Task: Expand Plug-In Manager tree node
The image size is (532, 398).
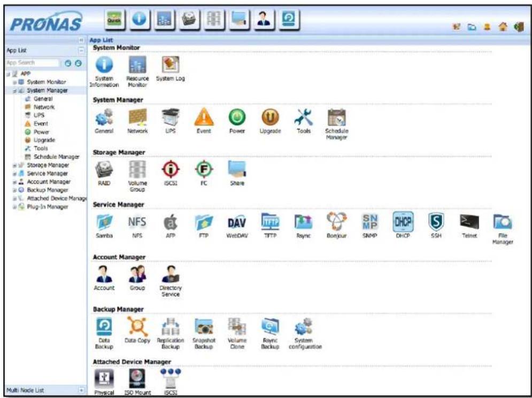Action: [14, 207]
